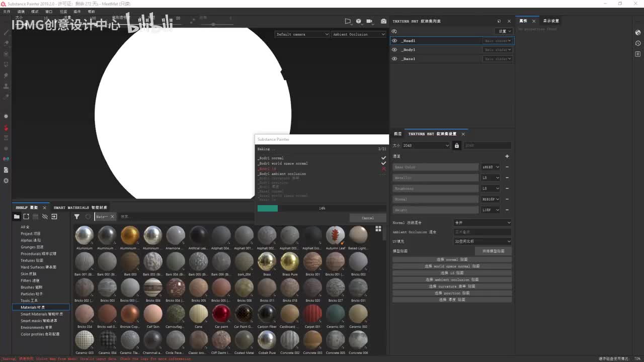Open the shader dropdown for _Base1
Viewport: 644px width, 362px height.
tap(498, 59)
